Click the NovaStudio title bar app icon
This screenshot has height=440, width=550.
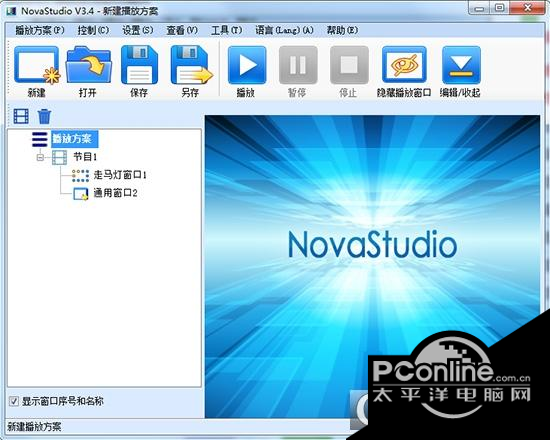11,11
